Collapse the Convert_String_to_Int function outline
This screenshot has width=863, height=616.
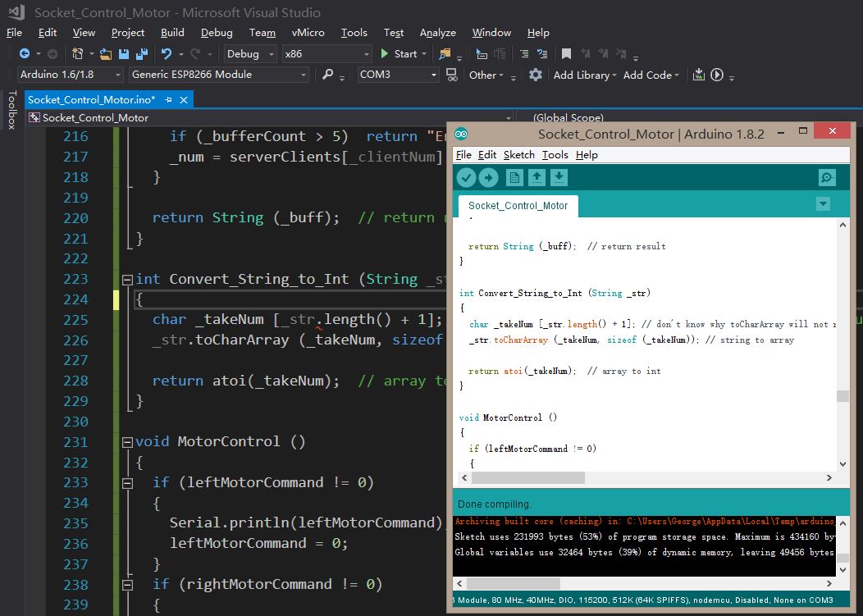pyautogui.click(x=127, y=280)
